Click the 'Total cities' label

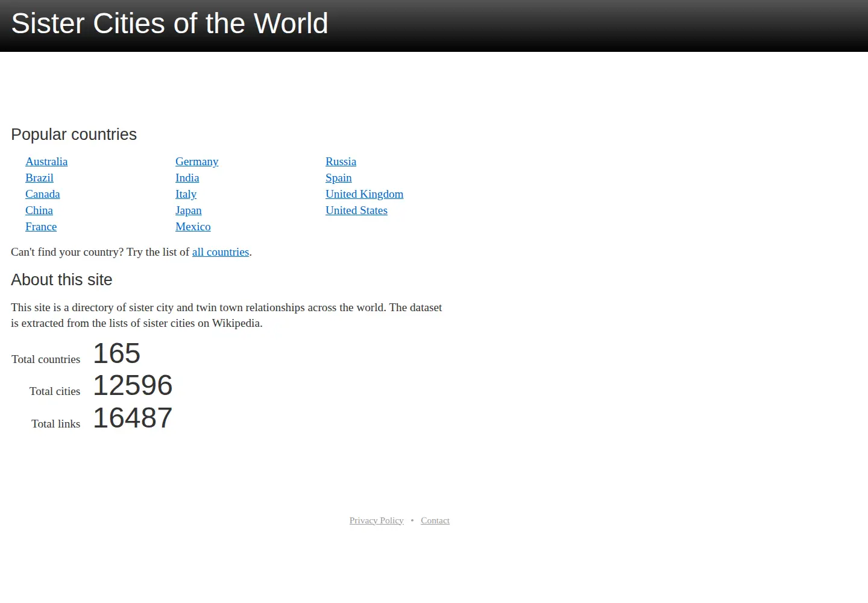pyautogui.click(x=55, y=391)
